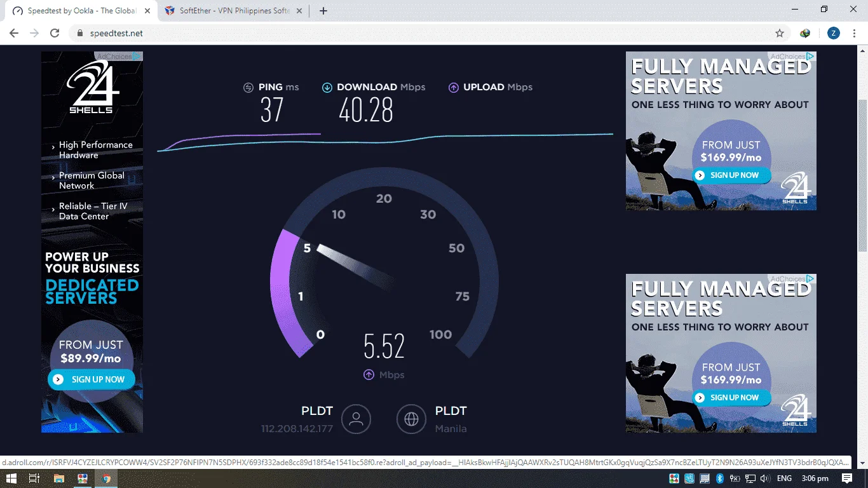Open AdChoices on the bottom right ad
This screenshot has height=488, width=868.
(792, 279)
